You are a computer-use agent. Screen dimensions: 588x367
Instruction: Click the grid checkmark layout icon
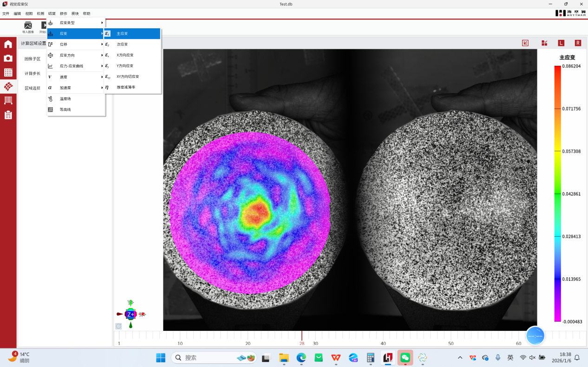[544, 43]
